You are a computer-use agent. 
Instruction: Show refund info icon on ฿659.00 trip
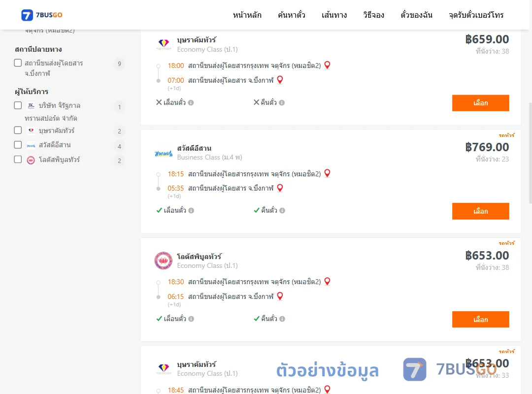[282, 102]
